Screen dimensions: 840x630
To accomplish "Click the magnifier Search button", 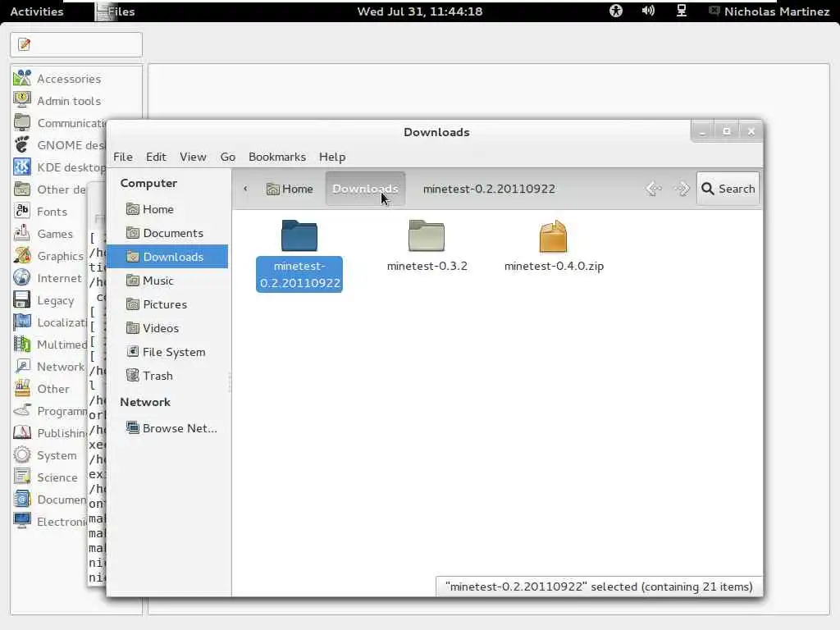I will [728, 189].
